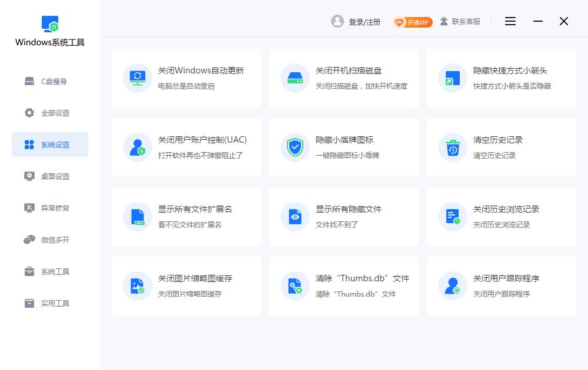Open the C盘瘦身 sidebar tab
Viewport: 588px width, 370px height.
coord(50,81)
